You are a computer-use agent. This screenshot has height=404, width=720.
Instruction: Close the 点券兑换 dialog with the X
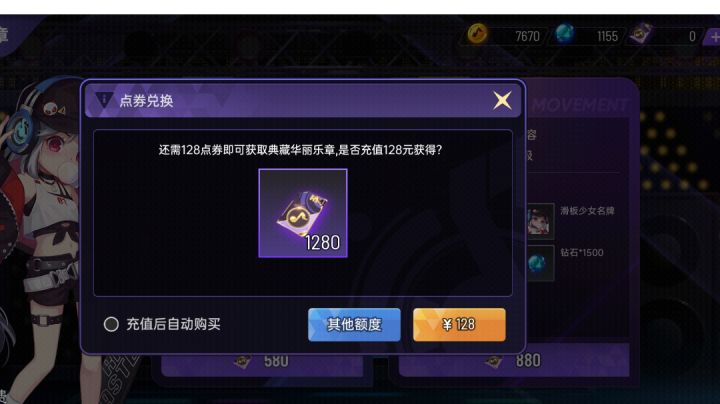pos(502,100)
